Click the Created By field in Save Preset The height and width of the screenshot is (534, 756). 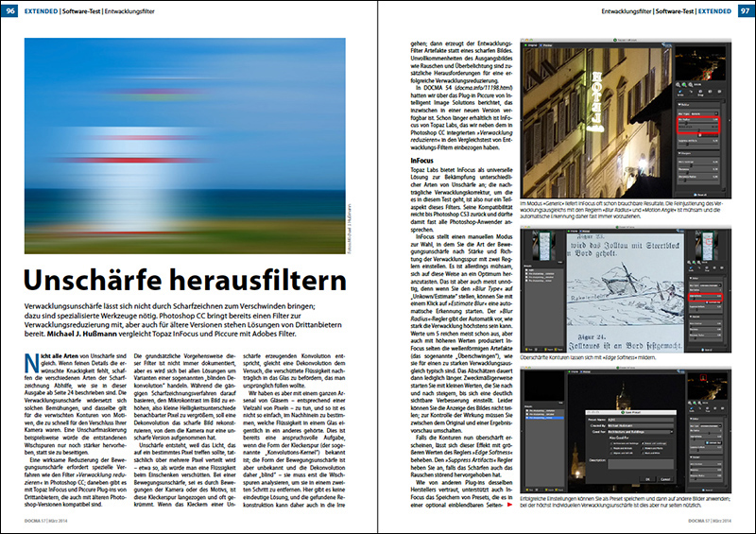641,426
